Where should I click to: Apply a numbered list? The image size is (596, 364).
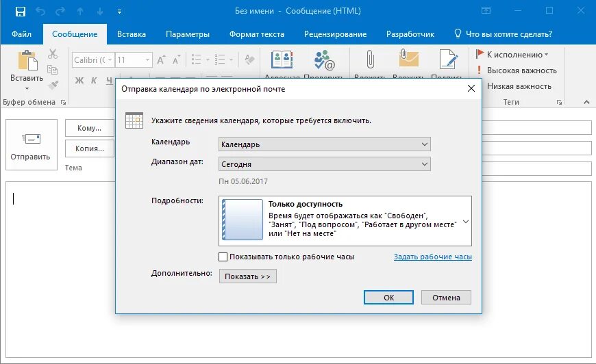[x=220, y=60]
